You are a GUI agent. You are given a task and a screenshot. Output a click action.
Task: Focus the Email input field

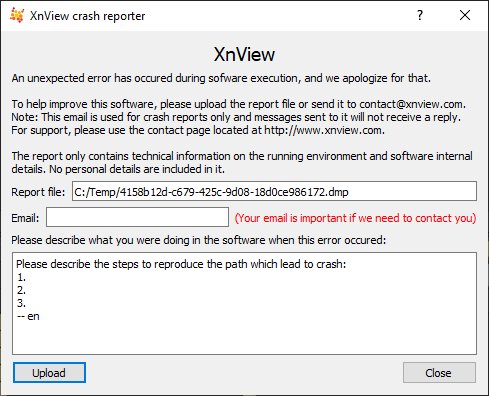pos(137,217)
